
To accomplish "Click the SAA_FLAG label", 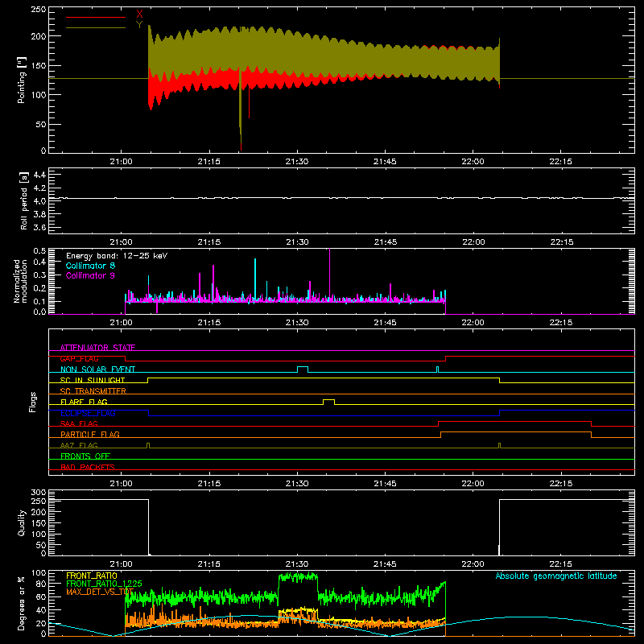I will [79, 423].
